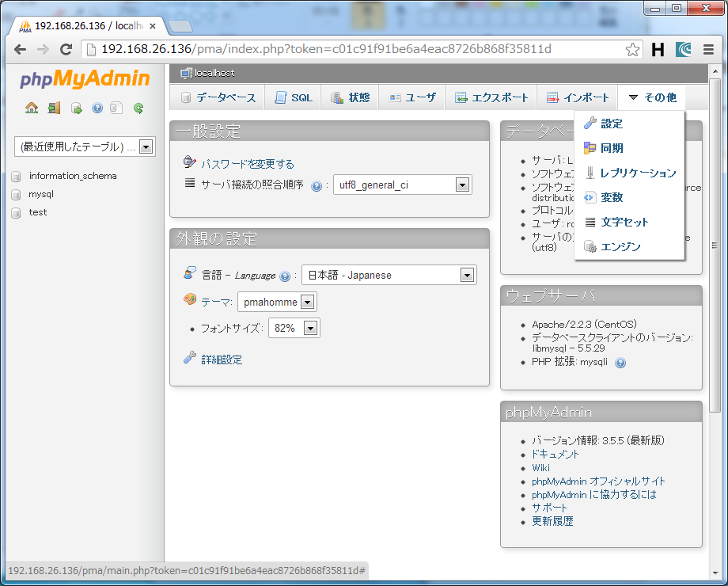
Task: Choose エンジン in the dropdown menu
Action: (x=620, y=247)
